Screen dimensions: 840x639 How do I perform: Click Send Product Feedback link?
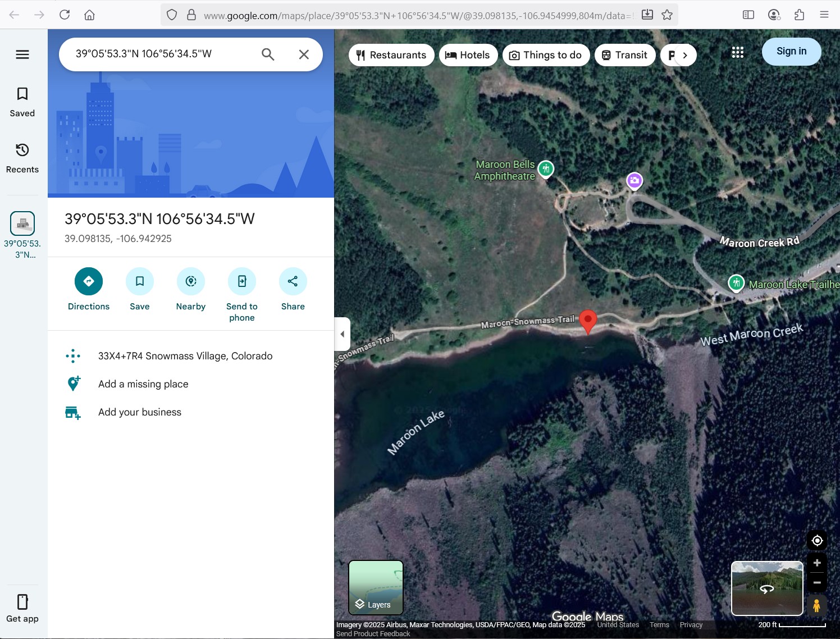(x=373, y=633)
